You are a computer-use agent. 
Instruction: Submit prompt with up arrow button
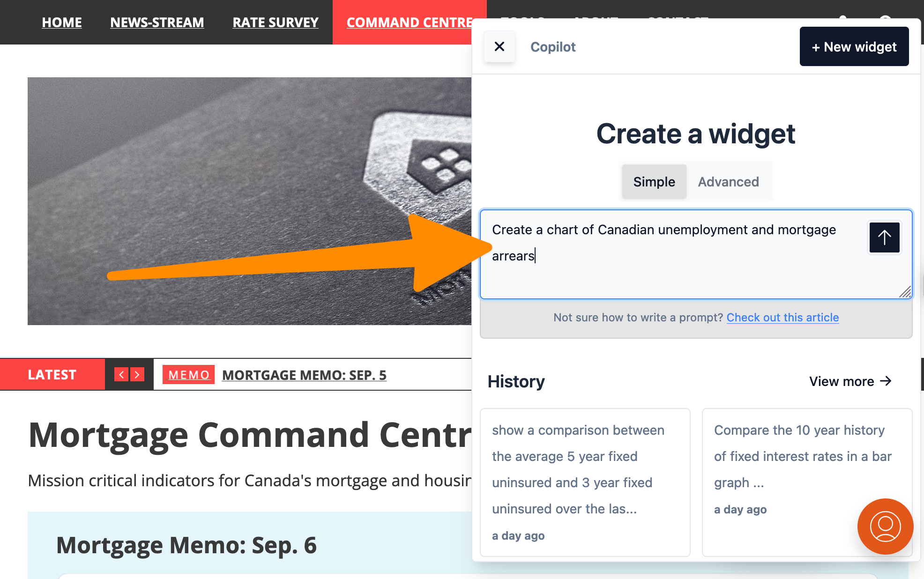(884, 238)
